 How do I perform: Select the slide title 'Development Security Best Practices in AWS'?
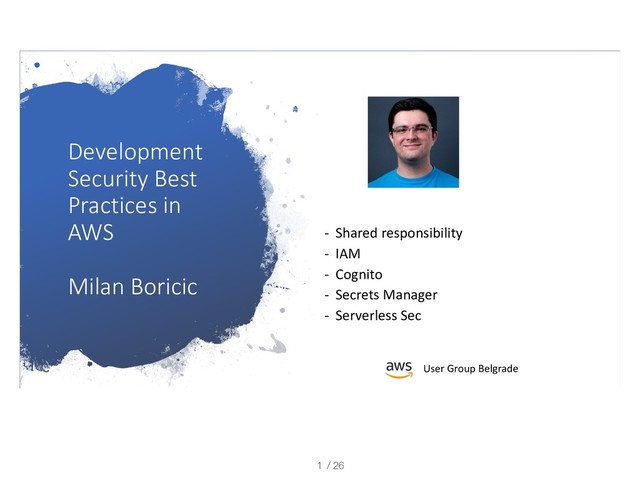click(135, 191)
